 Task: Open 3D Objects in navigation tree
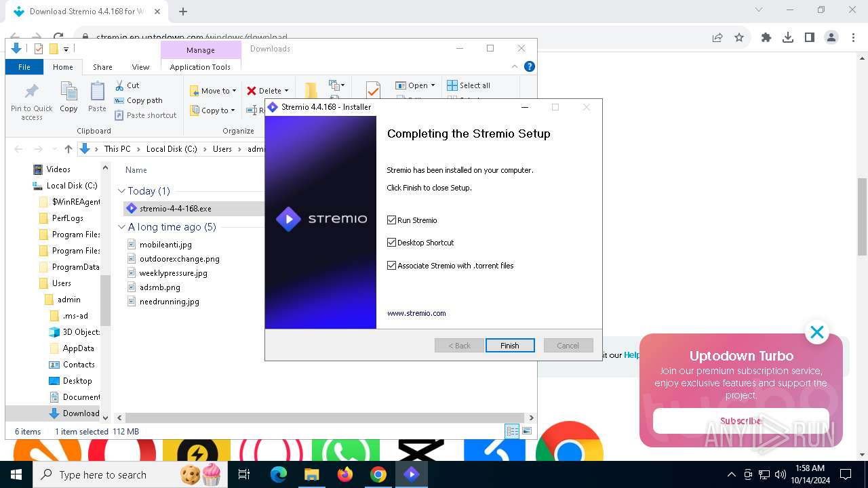[x=81, y=332]
